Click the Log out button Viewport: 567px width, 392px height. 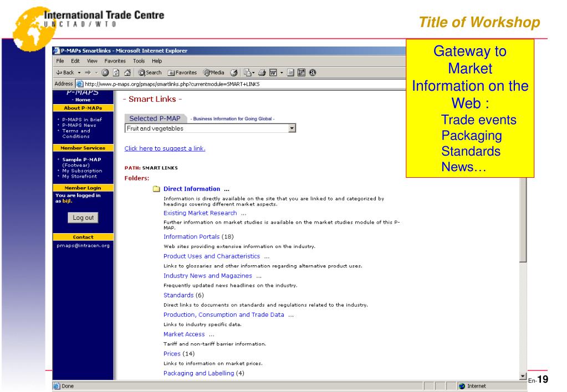point(83,218)
